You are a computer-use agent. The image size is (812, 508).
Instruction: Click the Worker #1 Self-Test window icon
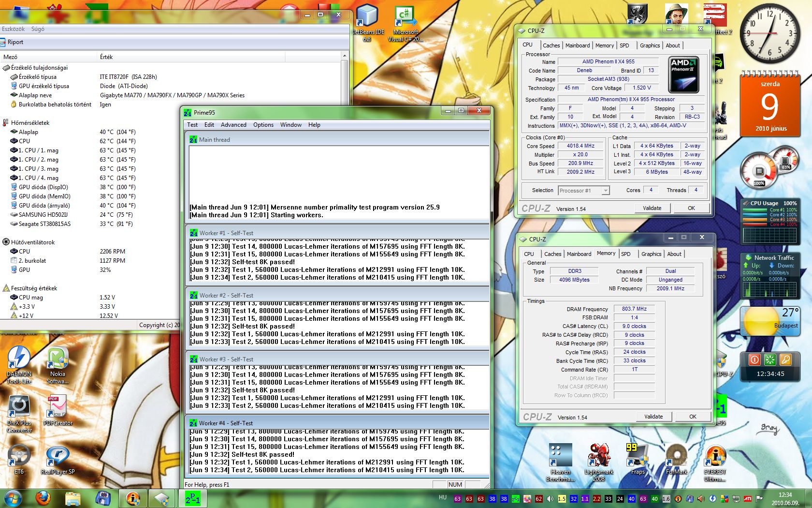tap(193, 233)
